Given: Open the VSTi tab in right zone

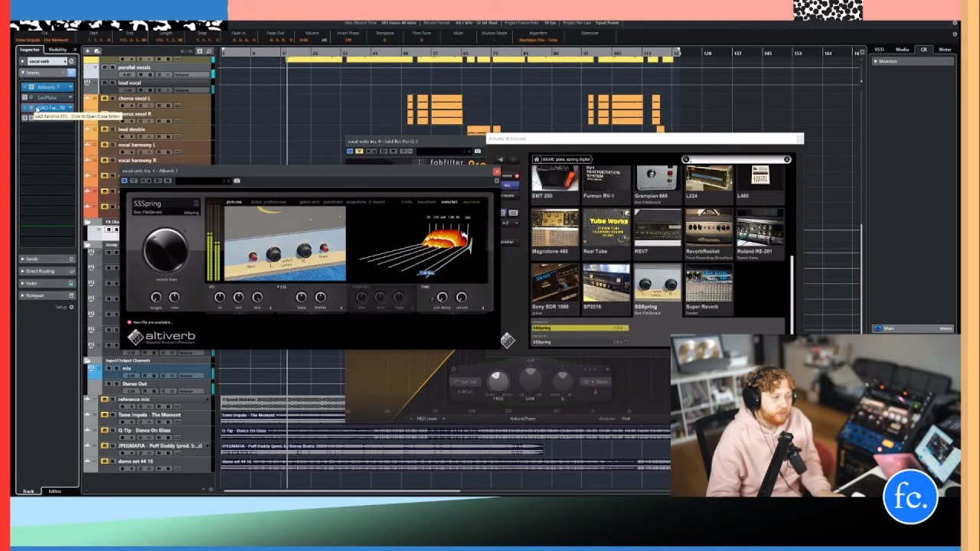Looking at the screenshot, I should click(880, 50).
